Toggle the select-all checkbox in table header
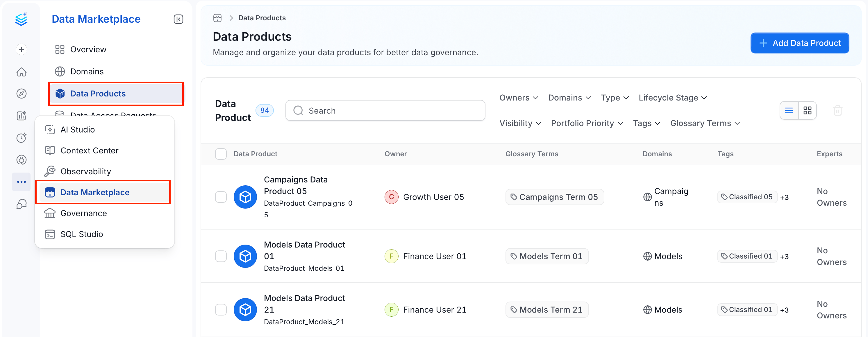The height and width of the screenshot is (337, 868). 221,154
